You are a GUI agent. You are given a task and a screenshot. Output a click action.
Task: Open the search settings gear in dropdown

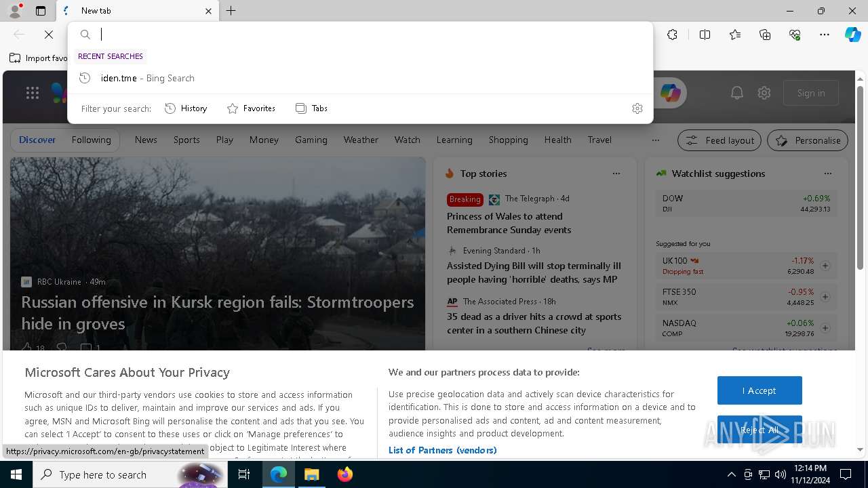[637, 108]
